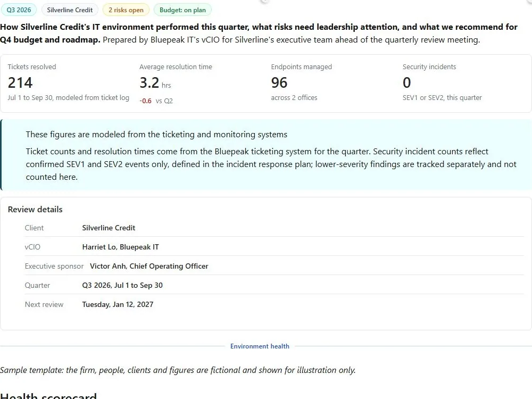Select the Endpoints managed value 96

click(279, 83)
